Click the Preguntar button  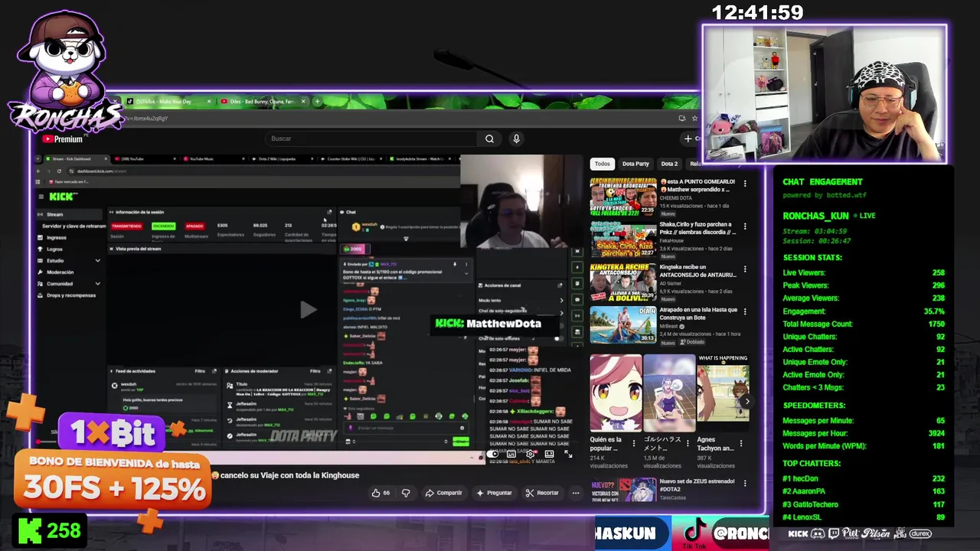[495, 493]
